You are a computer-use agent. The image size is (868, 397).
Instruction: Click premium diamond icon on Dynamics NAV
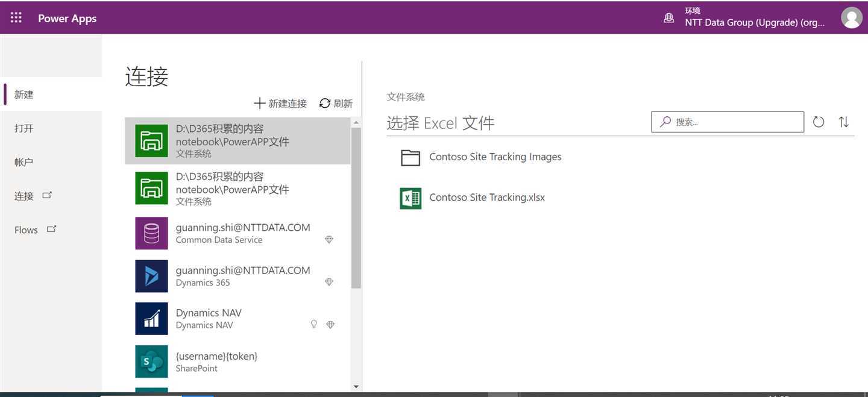(330, 324)
